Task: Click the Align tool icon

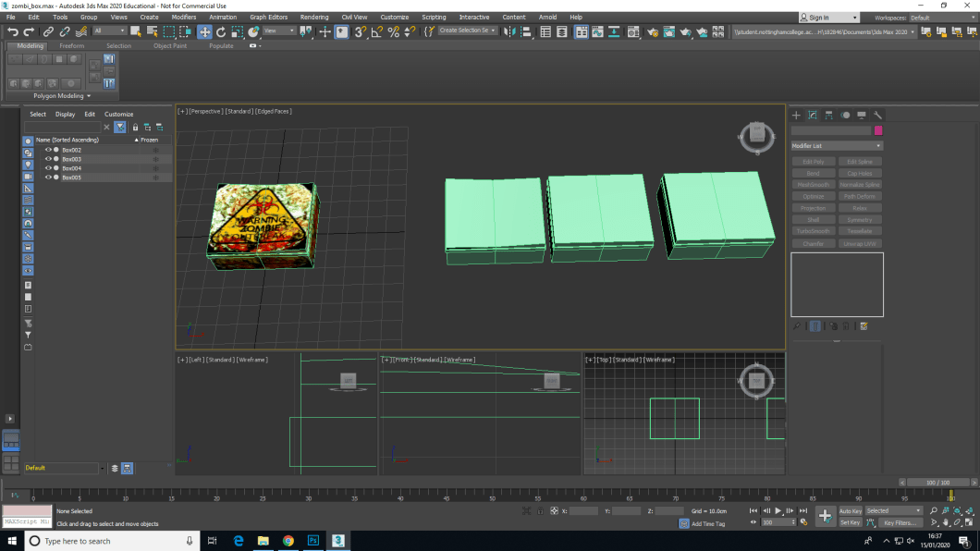Action: [526, 31]
